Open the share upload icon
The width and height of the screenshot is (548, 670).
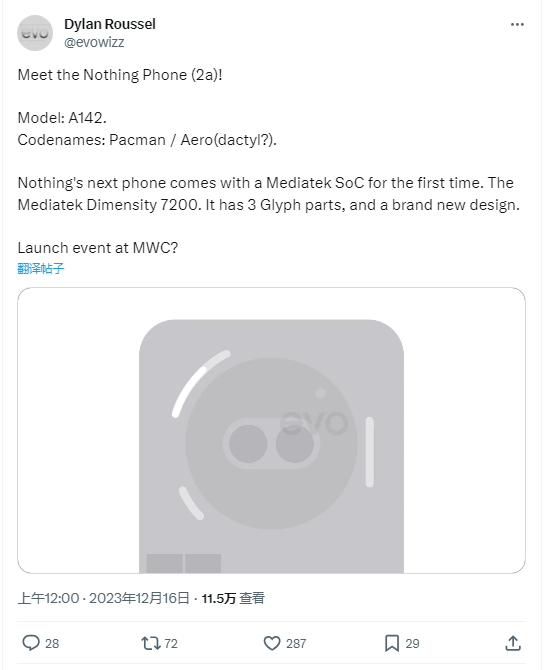pos(513,643)
